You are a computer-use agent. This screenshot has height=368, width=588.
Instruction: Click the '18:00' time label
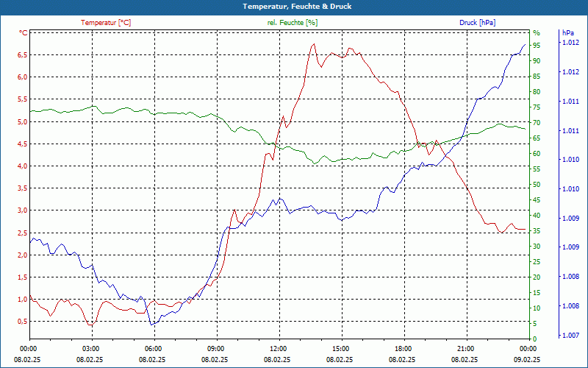tap(404, 349)
